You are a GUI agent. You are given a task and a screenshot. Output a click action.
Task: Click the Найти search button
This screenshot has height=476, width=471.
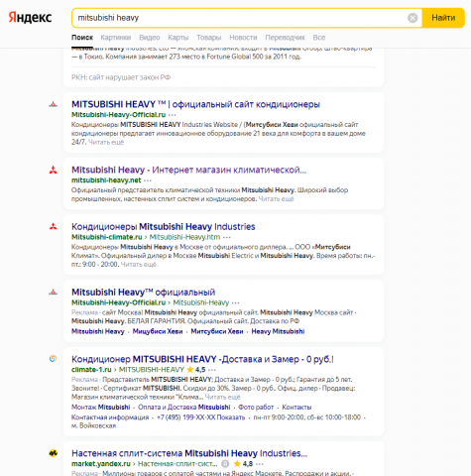pyautogui.click(x=443, y=18)
